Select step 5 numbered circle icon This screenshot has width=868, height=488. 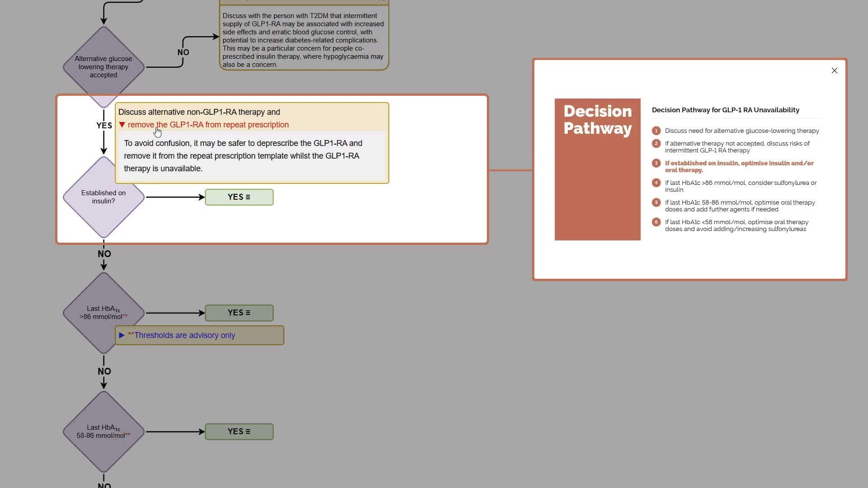(656, 202)
